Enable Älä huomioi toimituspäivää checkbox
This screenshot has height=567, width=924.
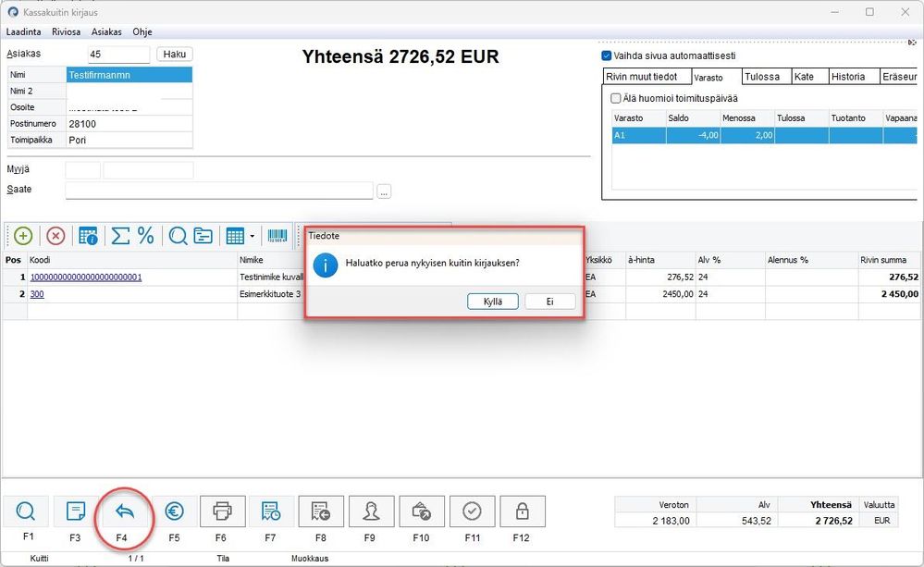(x=616, y=98)
